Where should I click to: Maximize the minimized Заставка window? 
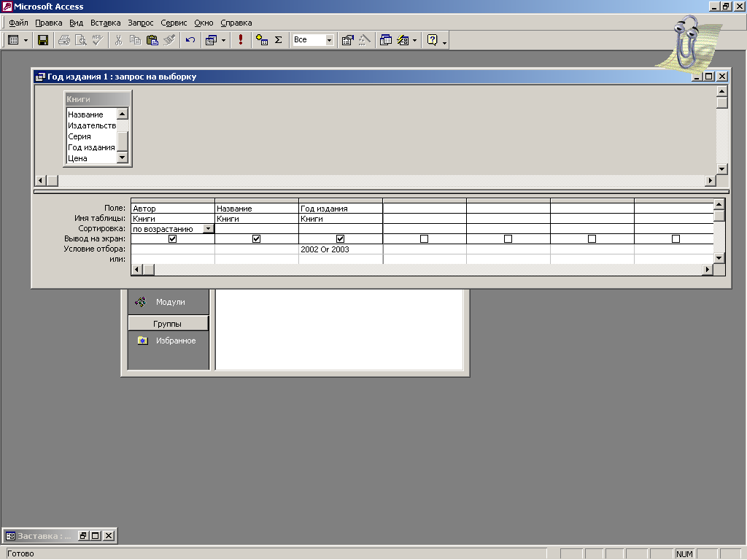click(x=96, y=536)
